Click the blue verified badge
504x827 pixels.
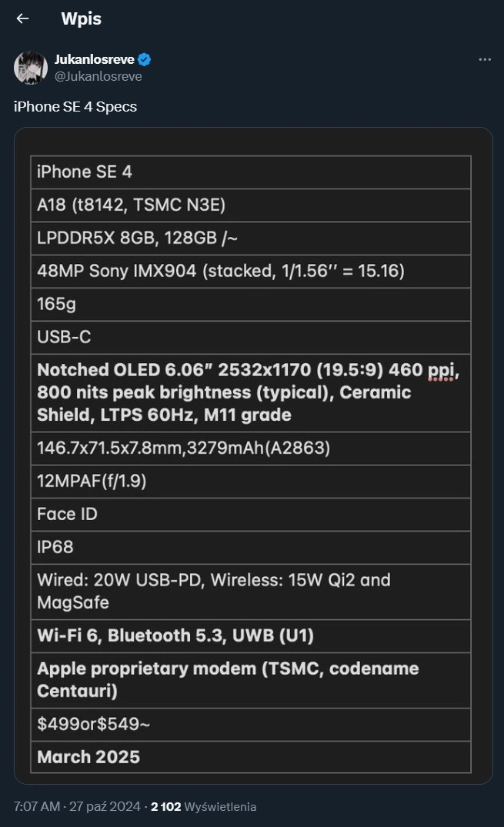(144, 59)
